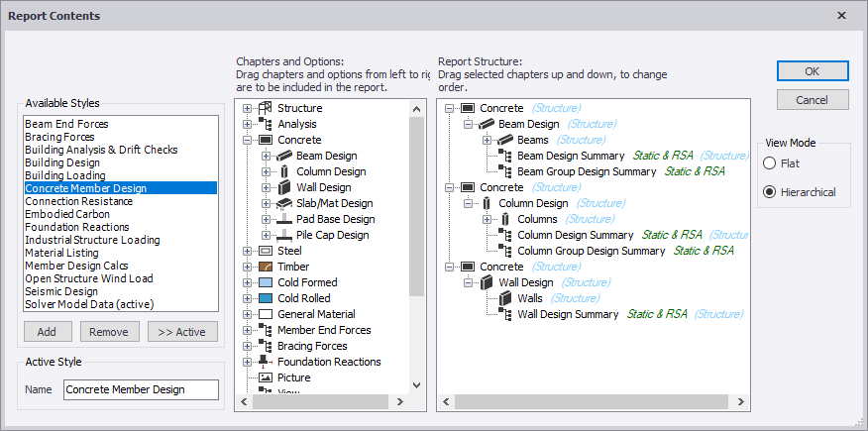Viewport: 868px width, 431px height.
Task: Click the Pad Base Design icon
Action: (283, 219)
